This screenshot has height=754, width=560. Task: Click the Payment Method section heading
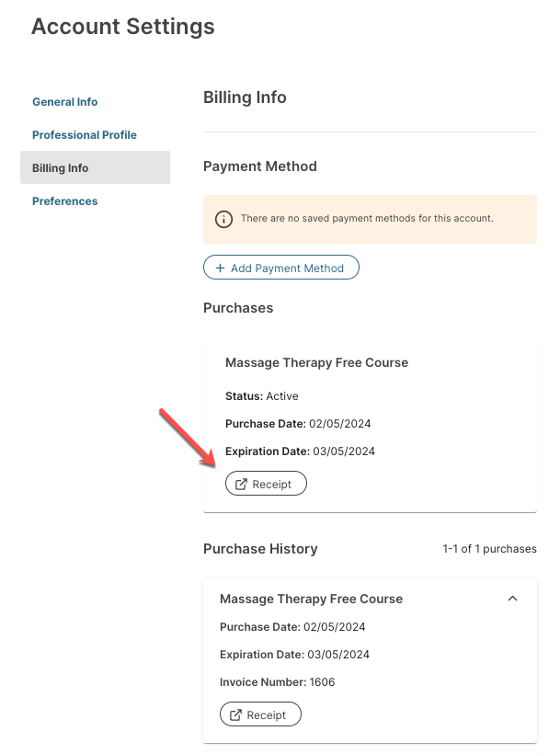click(x=260, y=166)
